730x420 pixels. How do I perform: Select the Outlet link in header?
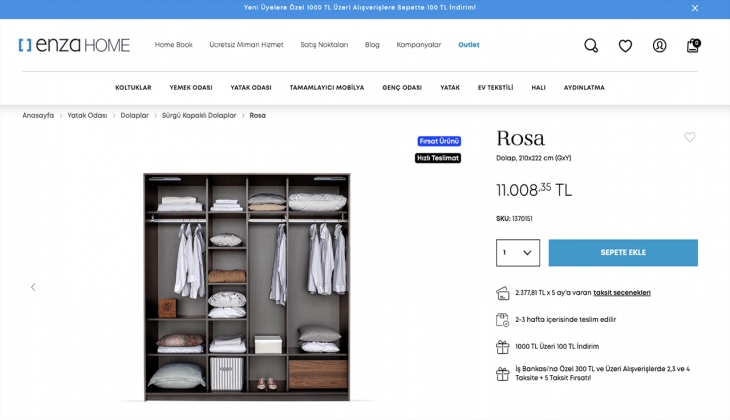469,45
